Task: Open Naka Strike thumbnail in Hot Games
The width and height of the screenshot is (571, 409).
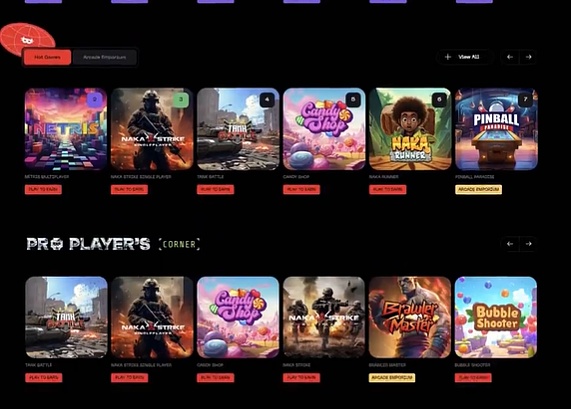Action: click(152, 129)
